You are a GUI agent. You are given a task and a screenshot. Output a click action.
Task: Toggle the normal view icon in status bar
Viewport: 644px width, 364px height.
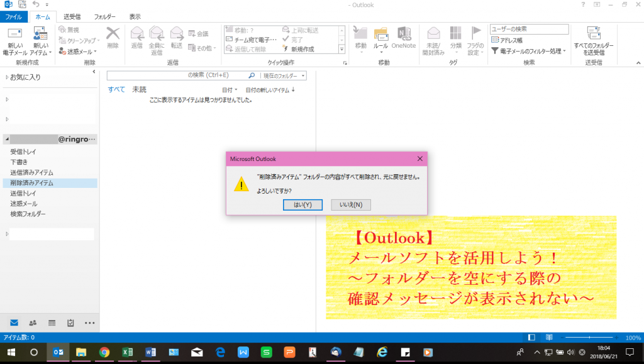530,337
